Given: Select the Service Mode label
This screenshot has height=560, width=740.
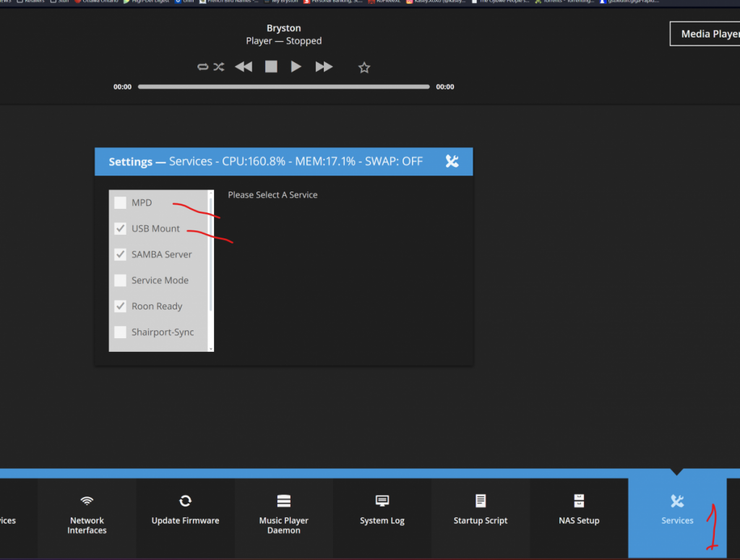Looking at the screenshot, I should pos(160,280).
